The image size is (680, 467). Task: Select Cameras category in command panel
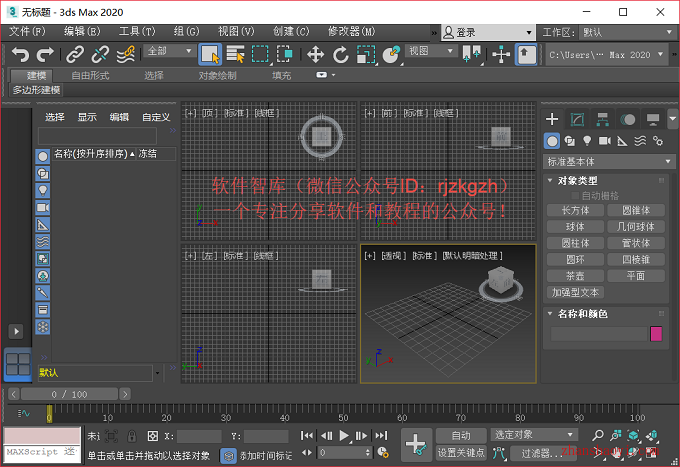click(605, 141)
